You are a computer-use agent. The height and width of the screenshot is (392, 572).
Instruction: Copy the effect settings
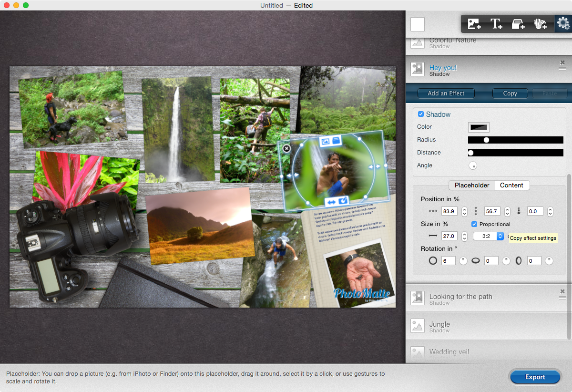[x=510, y=93]
